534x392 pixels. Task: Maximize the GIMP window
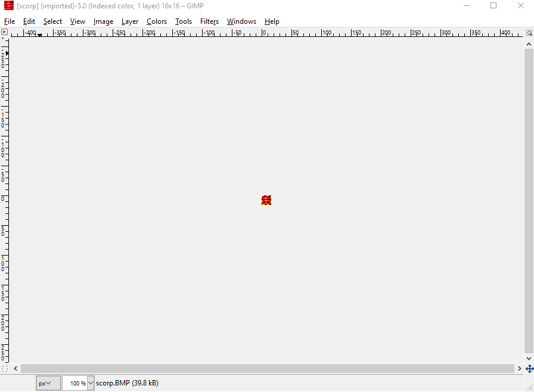click(x=493, y=6)
